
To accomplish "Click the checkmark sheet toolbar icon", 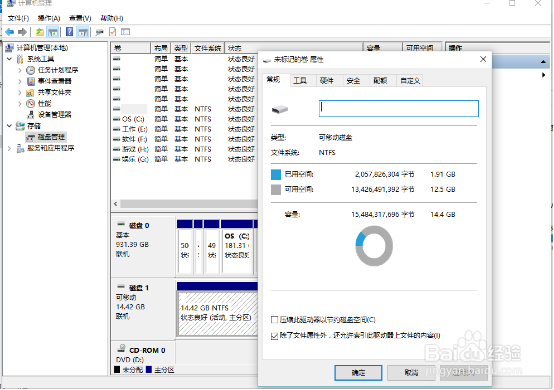I will 112,32.
